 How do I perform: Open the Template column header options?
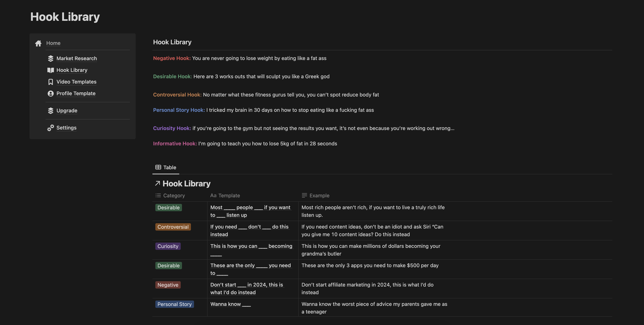pyautogui.click(x=229, y=195)
